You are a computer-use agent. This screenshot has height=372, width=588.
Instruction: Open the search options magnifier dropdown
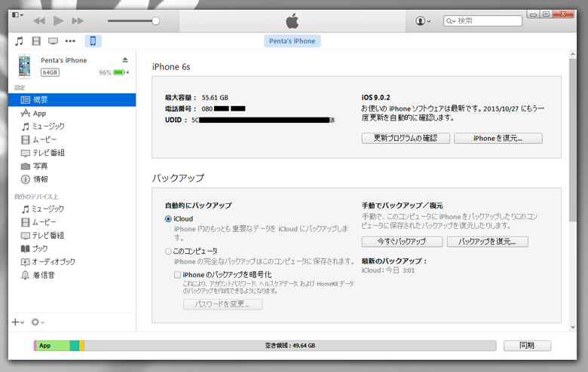451,21
